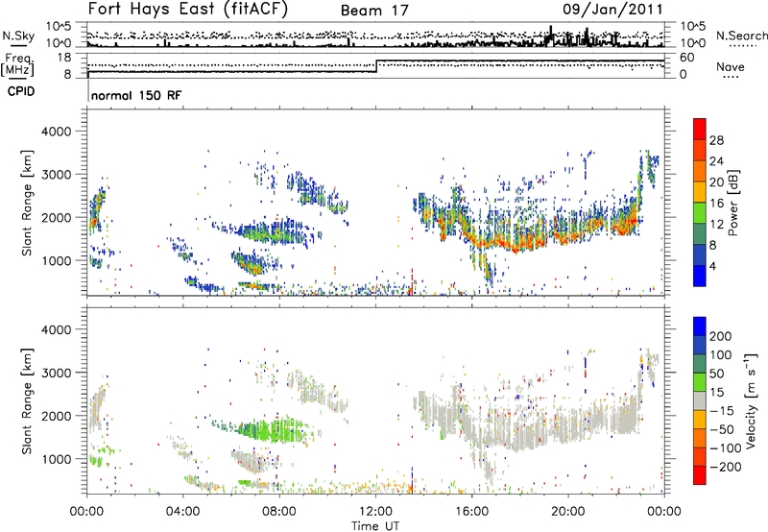
Task: Click the 'Power [dB]' color bar label
Action: 733,203
